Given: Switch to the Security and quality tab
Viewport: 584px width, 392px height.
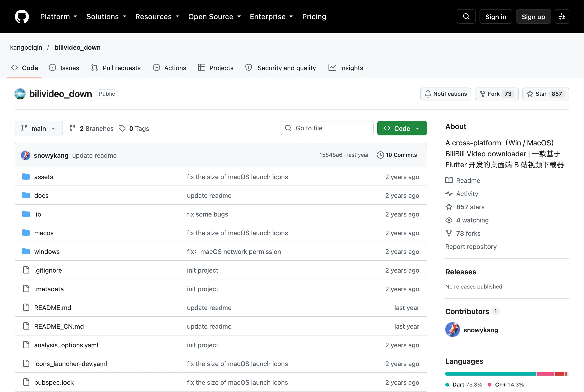Looking at the screenshot, I should coord(281,68).
